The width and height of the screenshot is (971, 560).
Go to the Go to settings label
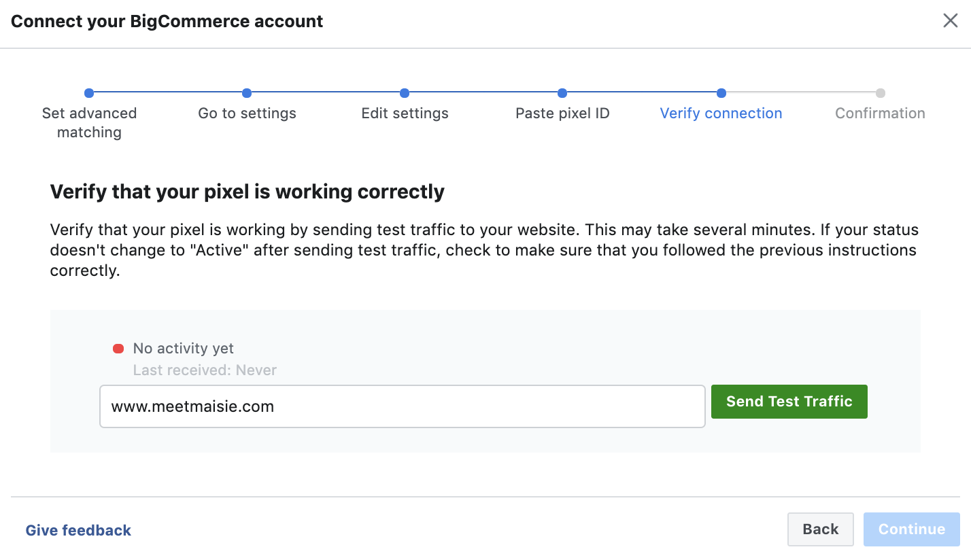coord(247,113)
